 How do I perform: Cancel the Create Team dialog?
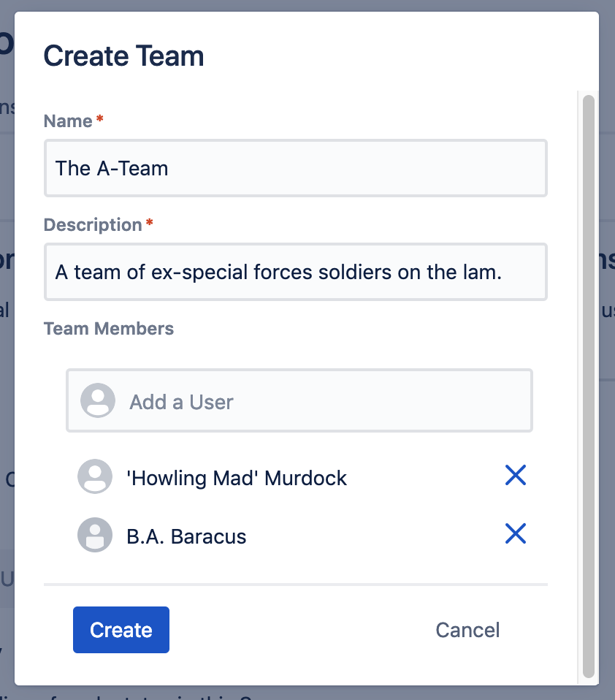467,630
